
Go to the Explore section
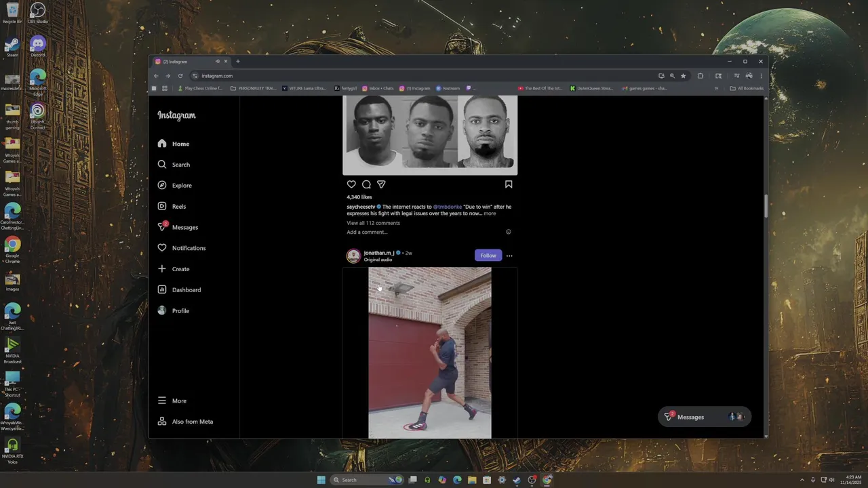click(174, 186)
